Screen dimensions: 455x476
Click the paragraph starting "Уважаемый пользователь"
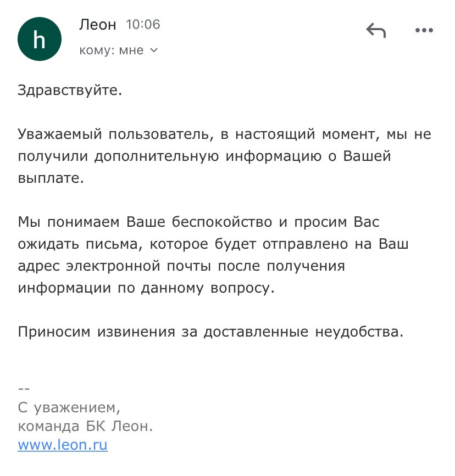tap(224, 156)
